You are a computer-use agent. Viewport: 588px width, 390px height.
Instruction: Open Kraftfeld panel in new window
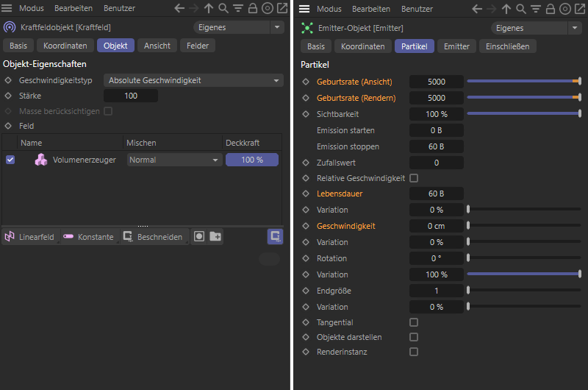click(x=282, y=8)
